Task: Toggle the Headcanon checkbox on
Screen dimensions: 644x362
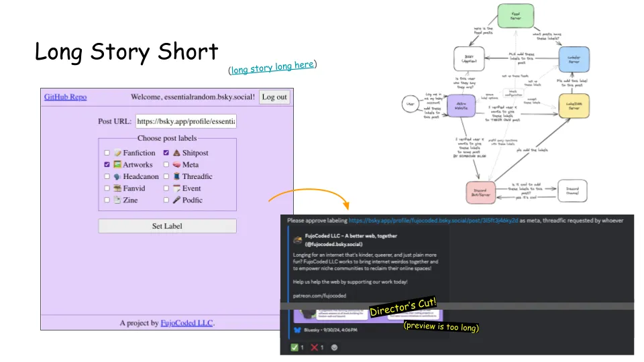Action: tap(107, 176)
